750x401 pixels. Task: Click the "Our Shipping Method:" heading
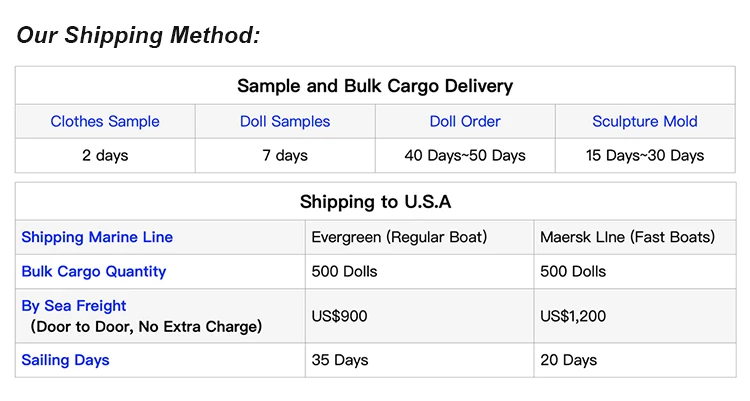(138, 36)
